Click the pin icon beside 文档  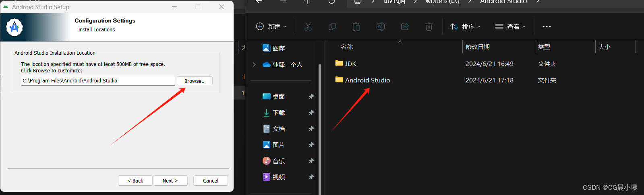(x=311, y=129)
